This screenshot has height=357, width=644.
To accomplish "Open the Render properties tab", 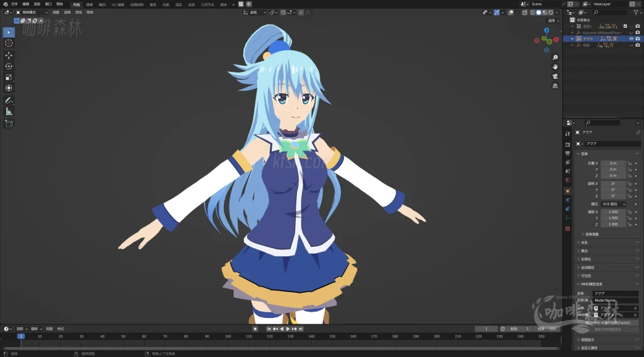I will click(x=568, y=144).
